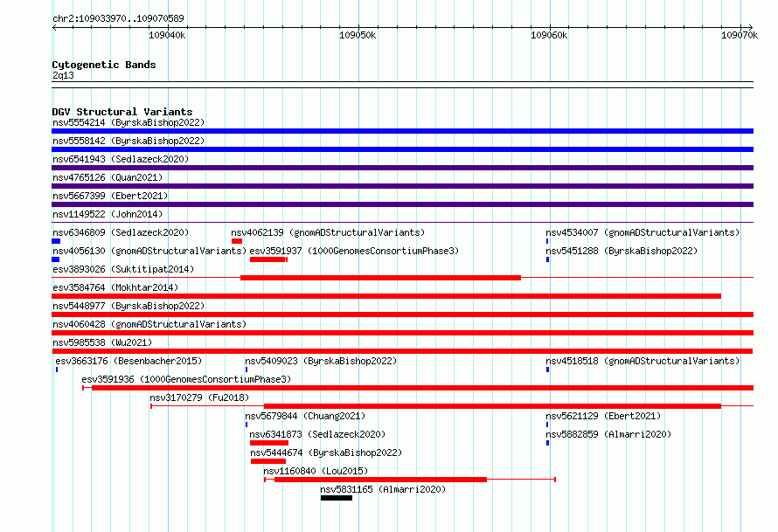Click the nsv5985538 (Wu2021) label
Image resolution: width=778 pixels, height=532 pixels.
(x=102, y=342)
